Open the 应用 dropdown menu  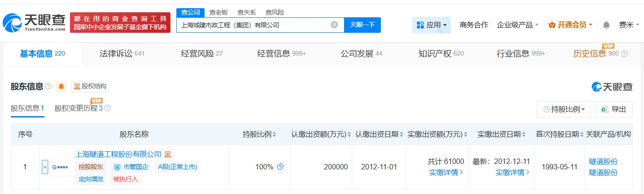[x=431, y=25]
